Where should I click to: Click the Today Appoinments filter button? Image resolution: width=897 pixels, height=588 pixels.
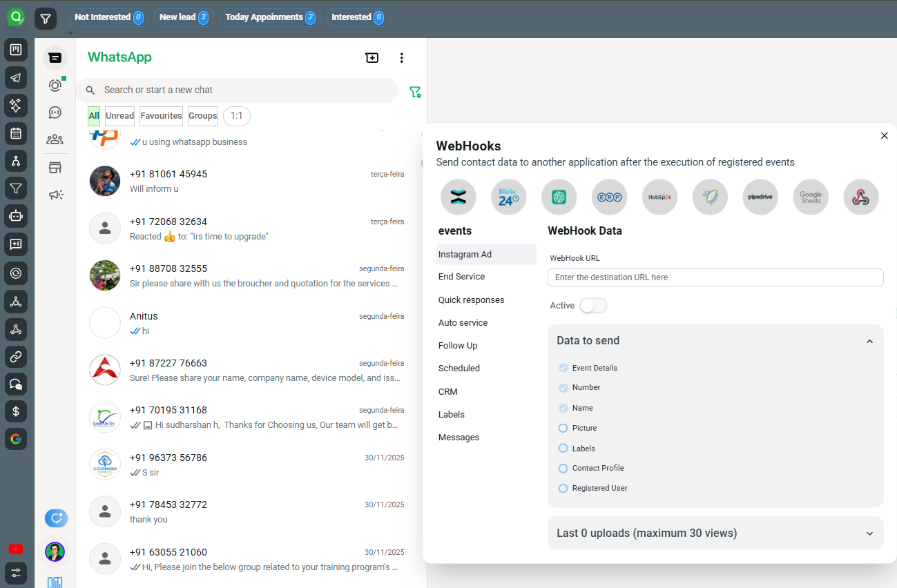[270, 17]
